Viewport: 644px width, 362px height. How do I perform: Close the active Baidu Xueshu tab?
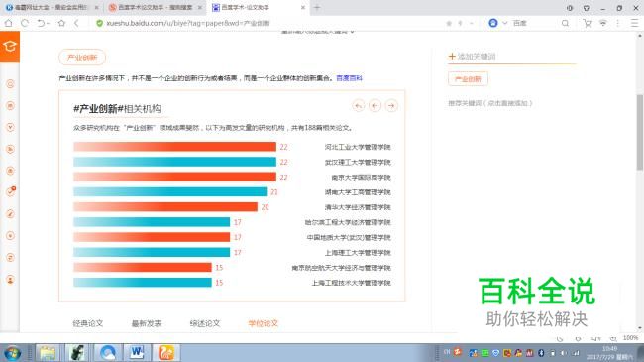(x=303, y=7)
